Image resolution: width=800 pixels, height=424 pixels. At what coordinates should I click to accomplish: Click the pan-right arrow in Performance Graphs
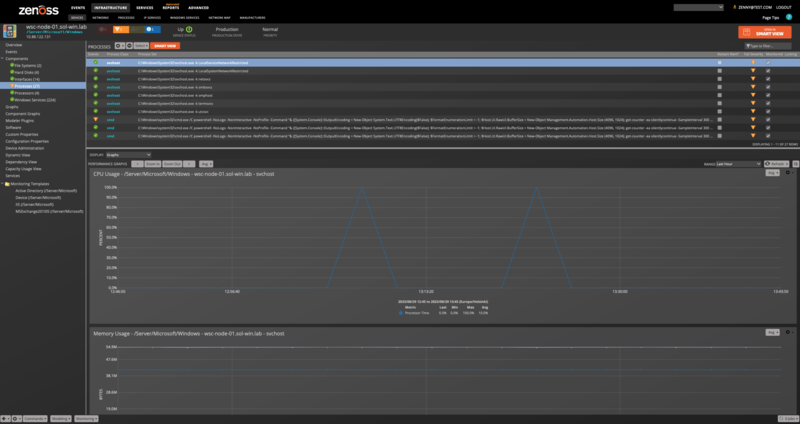(x=189, y=164)
